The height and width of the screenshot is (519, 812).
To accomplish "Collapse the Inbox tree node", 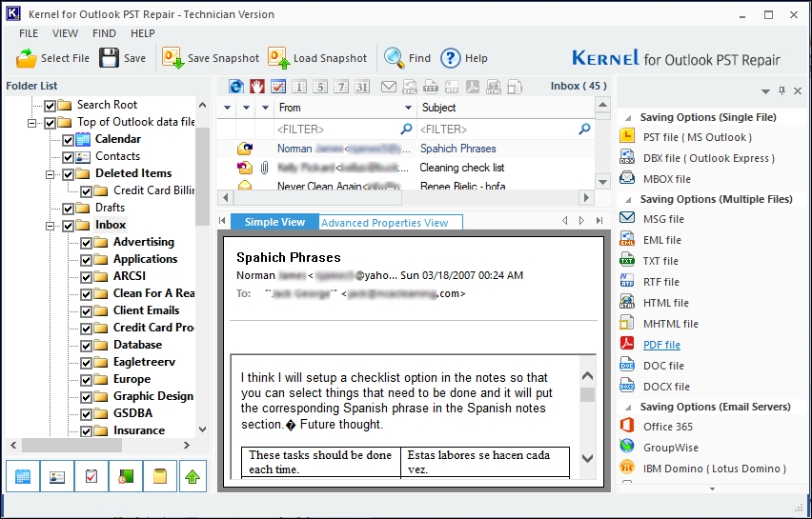I will click(51, 226).
